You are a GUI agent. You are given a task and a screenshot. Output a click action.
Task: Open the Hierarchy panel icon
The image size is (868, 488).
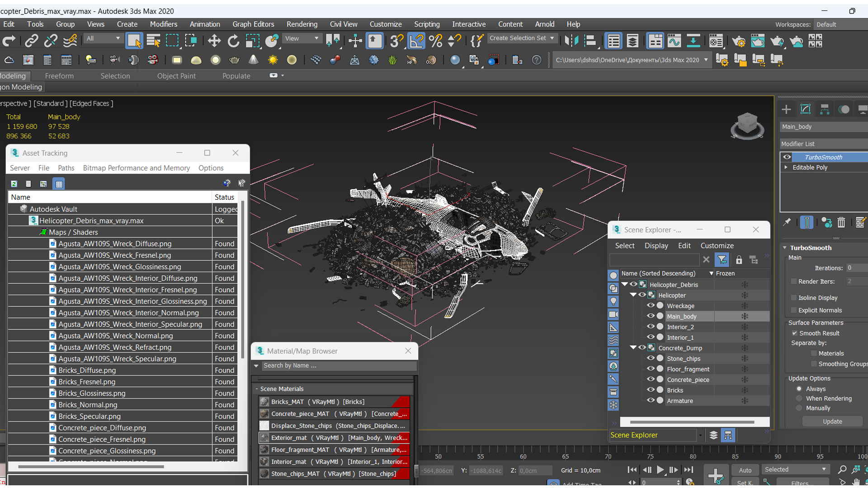coord(825,109)
